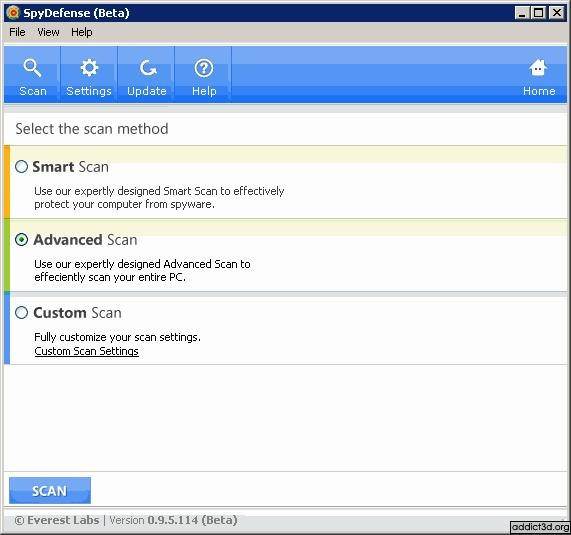Viewport: 571px width, 535px height.
Task: Minimize the SpyDefense window
Action: pyautogui.click(x=521, y=13)
